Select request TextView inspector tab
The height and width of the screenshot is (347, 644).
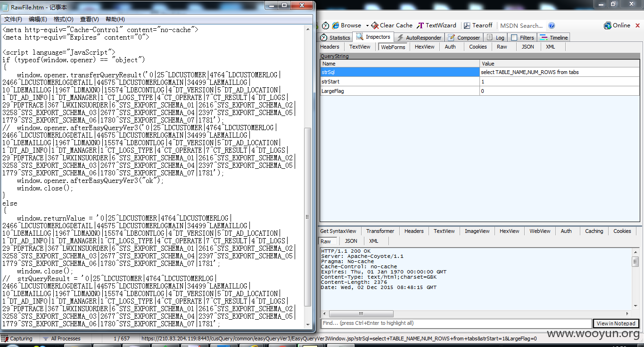tap(360, 47)
